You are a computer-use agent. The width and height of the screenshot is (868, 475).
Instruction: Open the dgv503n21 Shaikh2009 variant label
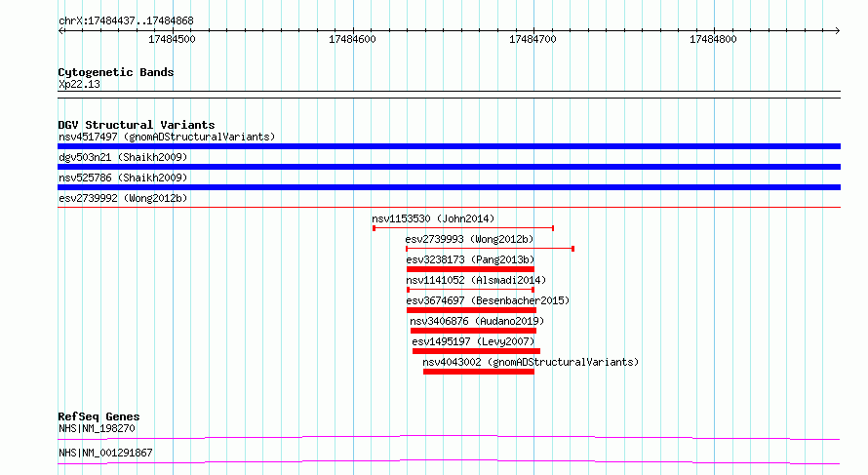tap(123, 157)
